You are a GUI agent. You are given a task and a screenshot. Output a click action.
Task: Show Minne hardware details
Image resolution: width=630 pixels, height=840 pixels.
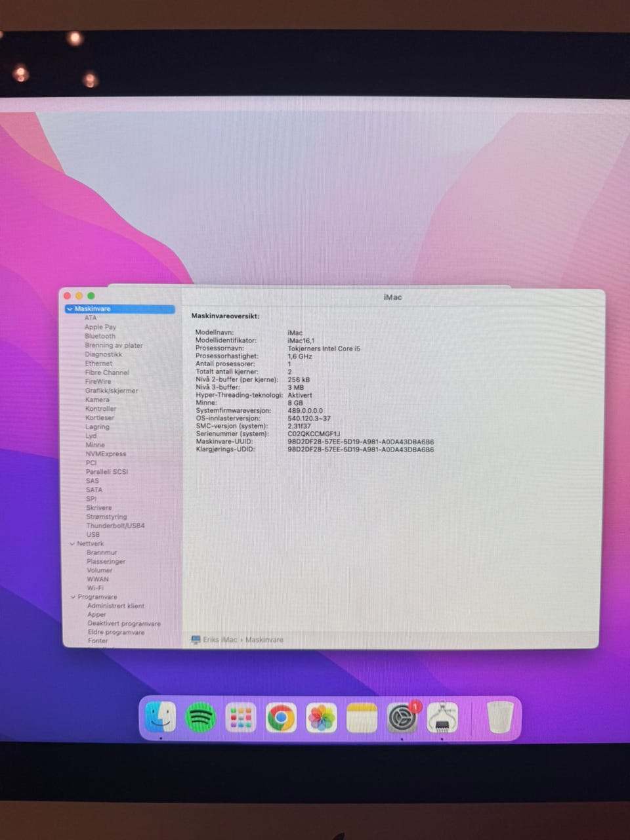95,445
